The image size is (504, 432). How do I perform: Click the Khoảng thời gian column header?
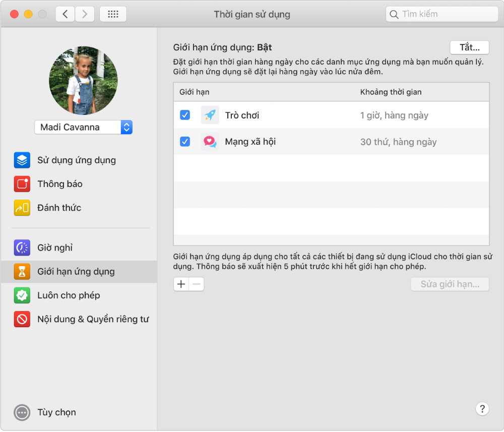pos(391,92)
